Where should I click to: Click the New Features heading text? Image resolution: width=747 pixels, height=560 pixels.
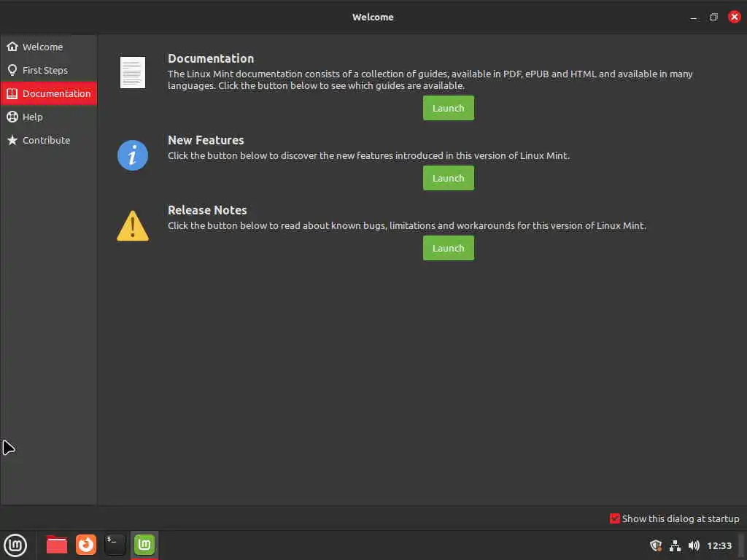pyautogui.click(x=206, y=140)
